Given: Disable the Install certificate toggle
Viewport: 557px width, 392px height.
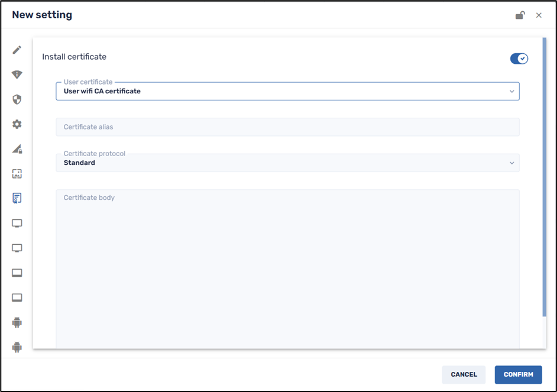Looking at the screenshot, I should [x=519, y=59].
